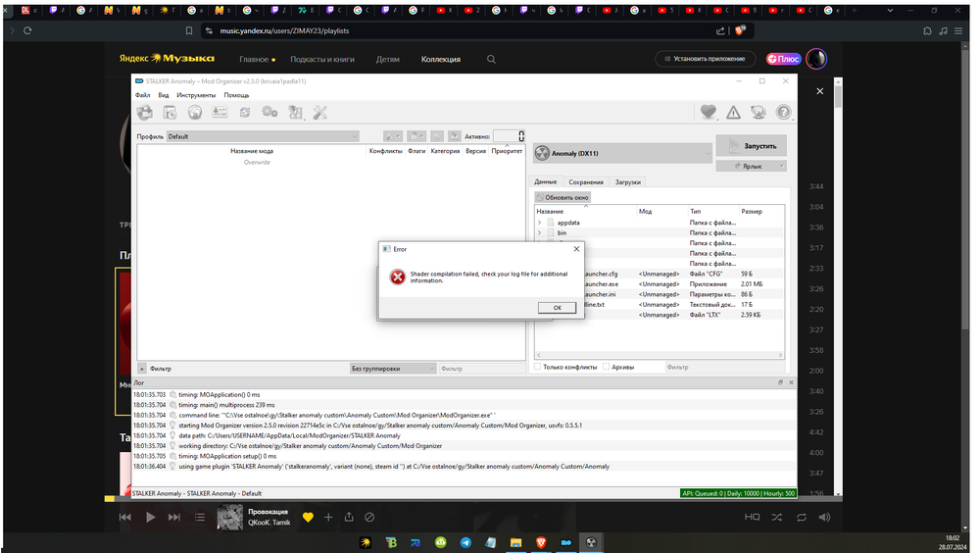
Task: Open the Nexus globe toolbar icon
Action: point(195,113)
